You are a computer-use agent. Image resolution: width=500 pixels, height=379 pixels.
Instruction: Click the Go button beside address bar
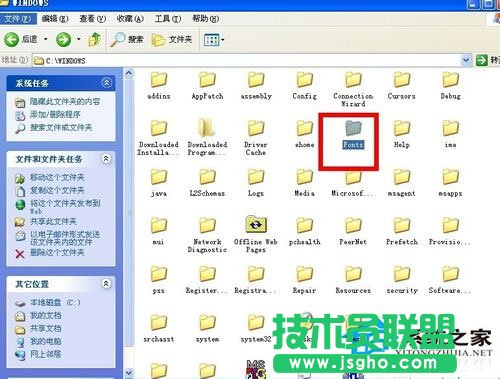(x=487, y=60)
